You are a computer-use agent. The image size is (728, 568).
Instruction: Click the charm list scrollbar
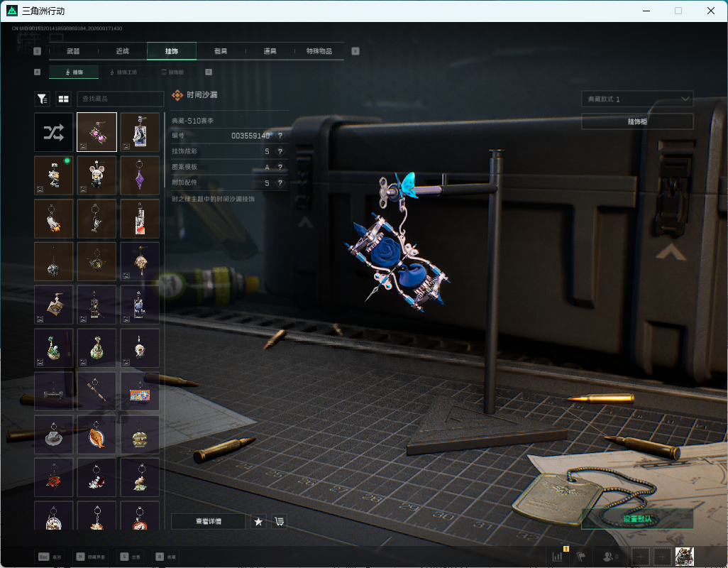165,148
